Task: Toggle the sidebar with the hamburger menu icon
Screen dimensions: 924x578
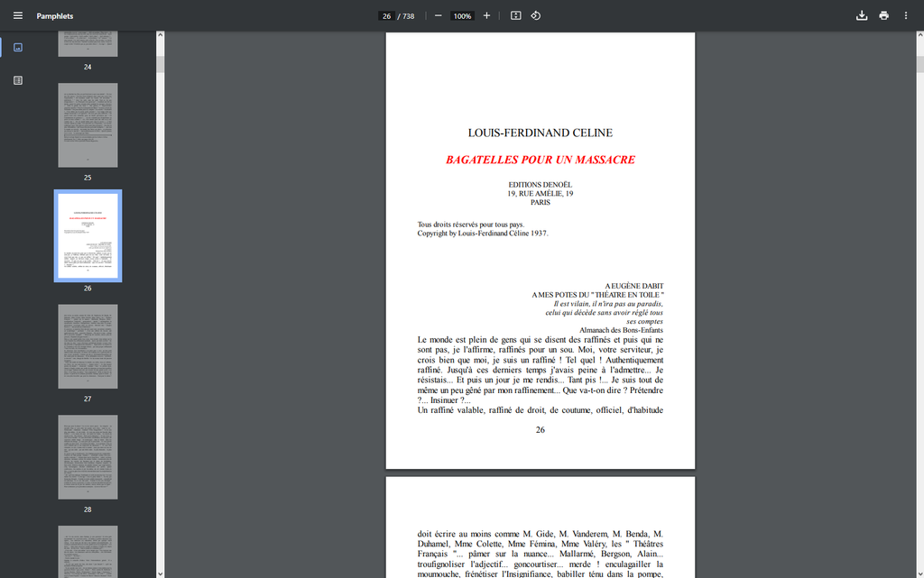Action: [x=18, y=16]
